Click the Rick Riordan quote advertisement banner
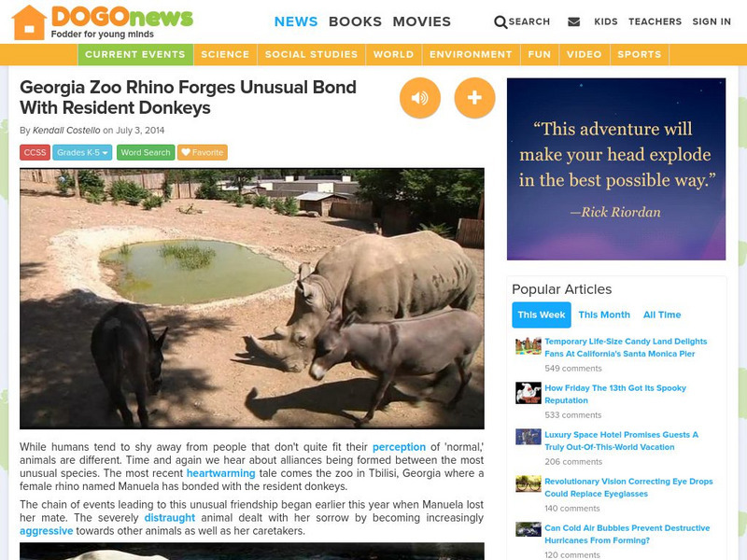This screenshot has height=560, width=747. point(616,169)
